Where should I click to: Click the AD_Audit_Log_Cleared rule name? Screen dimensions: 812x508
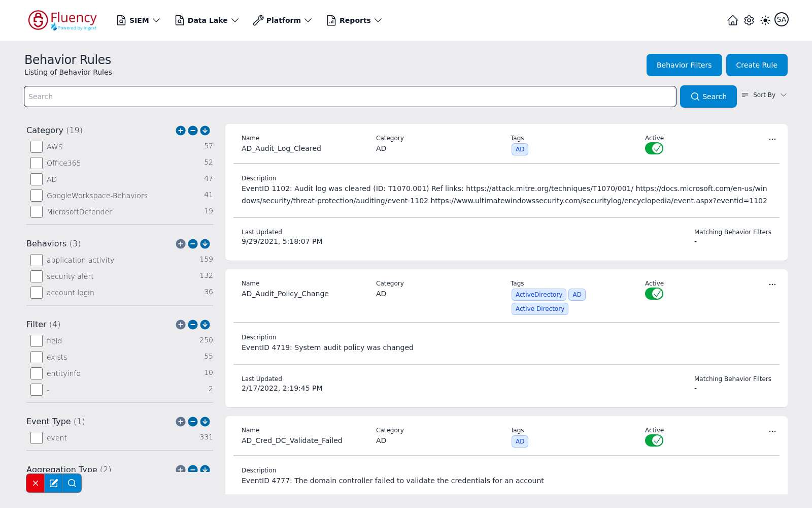[x=281, y=148]
